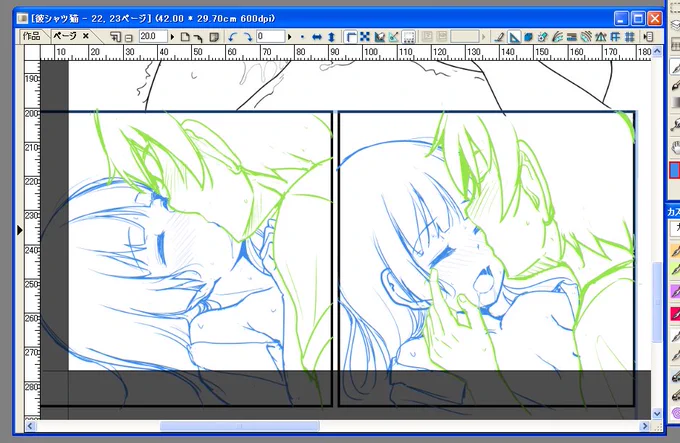This screenshot has height=443, width=680.
Task: Open the rotation angle dropdown arrow
Action: [290, 37]
